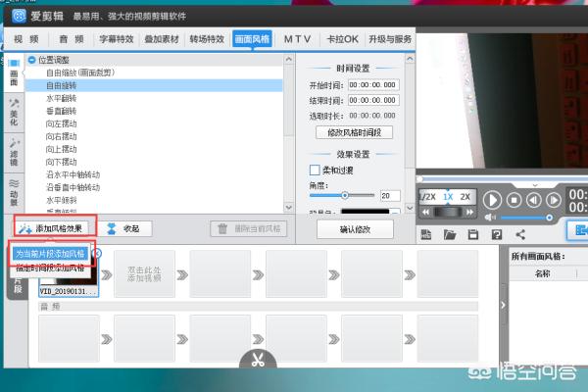Select 1/2X playback speed
Viewport: 588px width, 392px height.
[427, 196]
